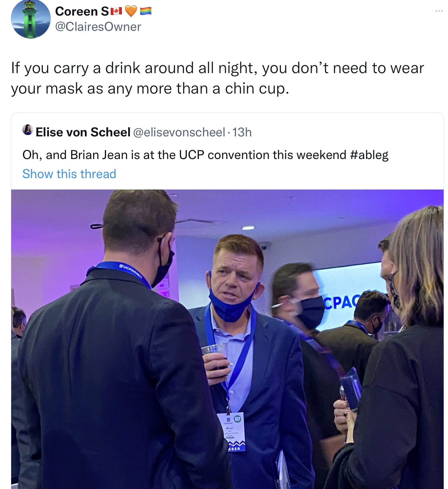Select the quoted text about UCP convention
The image size is (448, 489).
pos(185,155)
